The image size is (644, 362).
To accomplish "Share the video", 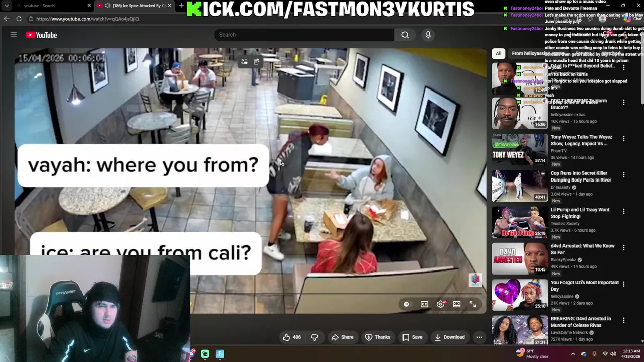I will [342, 337].
